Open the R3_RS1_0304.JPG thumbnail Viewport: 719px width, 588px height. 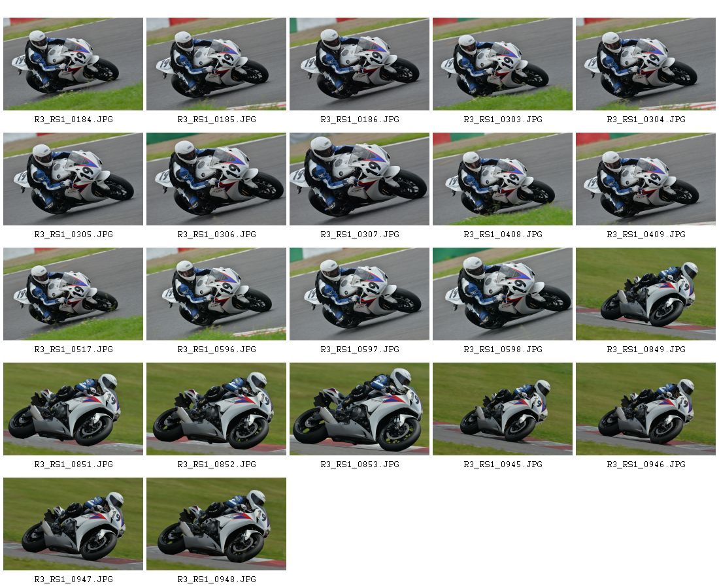(646, 64)
